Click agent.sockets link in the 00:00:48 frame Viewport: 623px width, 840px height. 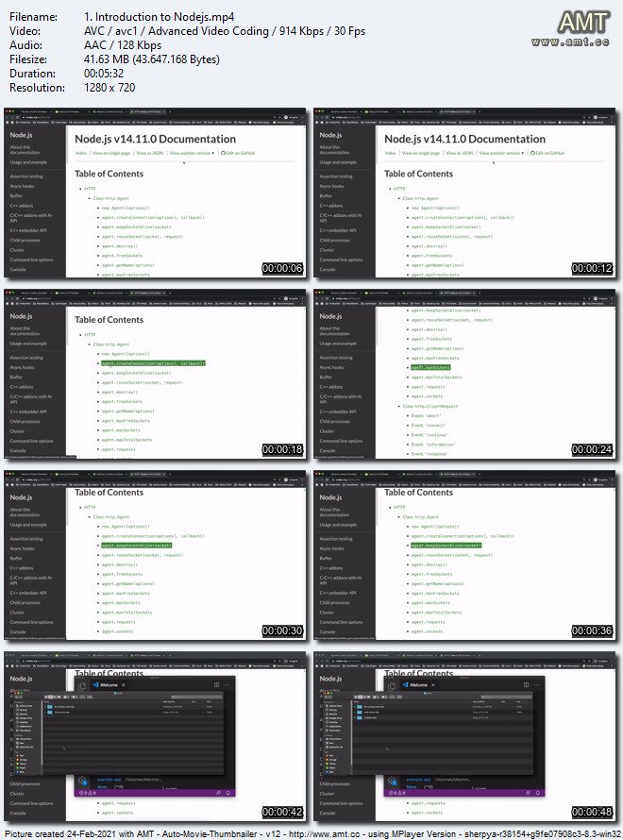(427, 814)
